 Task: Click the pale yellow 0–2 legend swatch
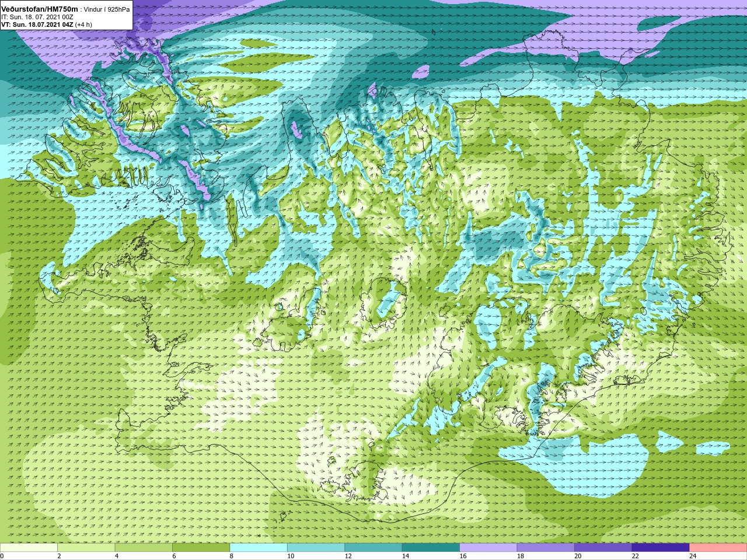point(29,548)
